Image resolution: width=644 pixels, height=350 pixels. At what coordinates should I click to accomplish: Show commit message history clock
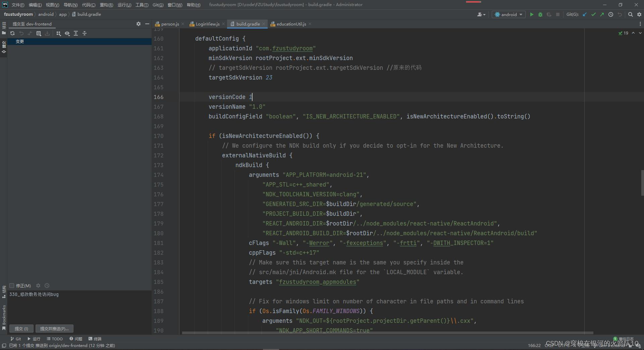tap(47, 286)
